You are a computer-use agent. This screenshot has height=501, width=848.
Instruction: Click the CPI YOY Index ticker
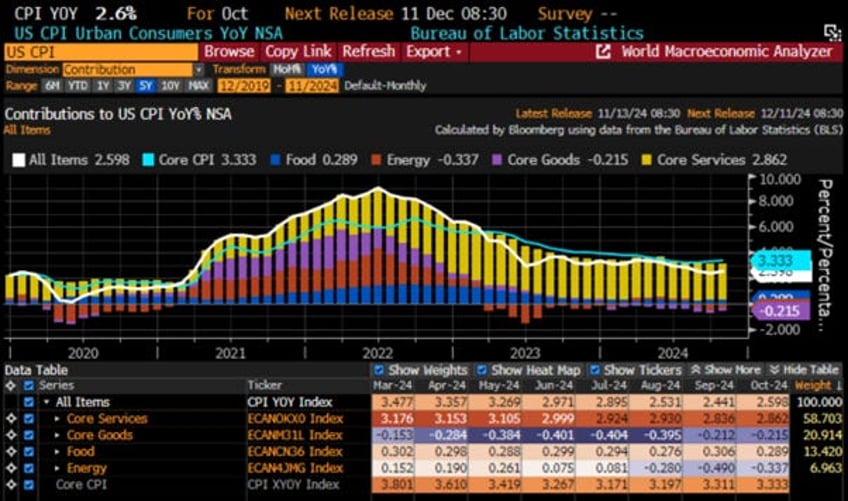[290, 402]
